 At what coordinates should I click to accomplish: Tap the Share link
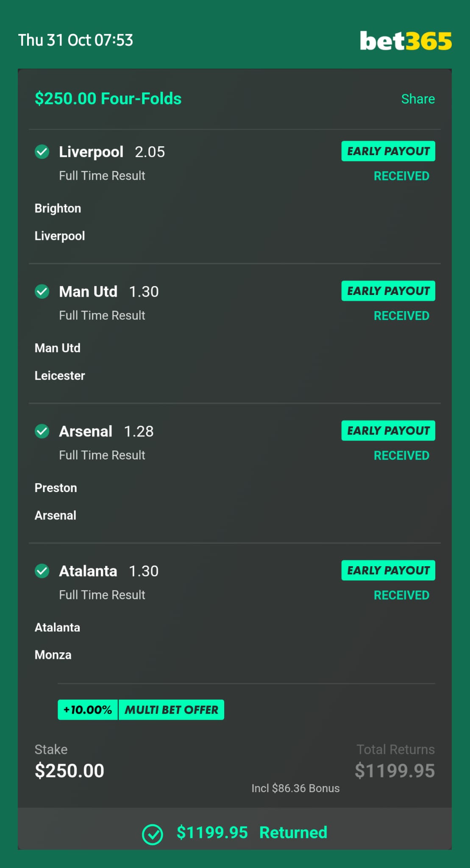coord(418,99)
